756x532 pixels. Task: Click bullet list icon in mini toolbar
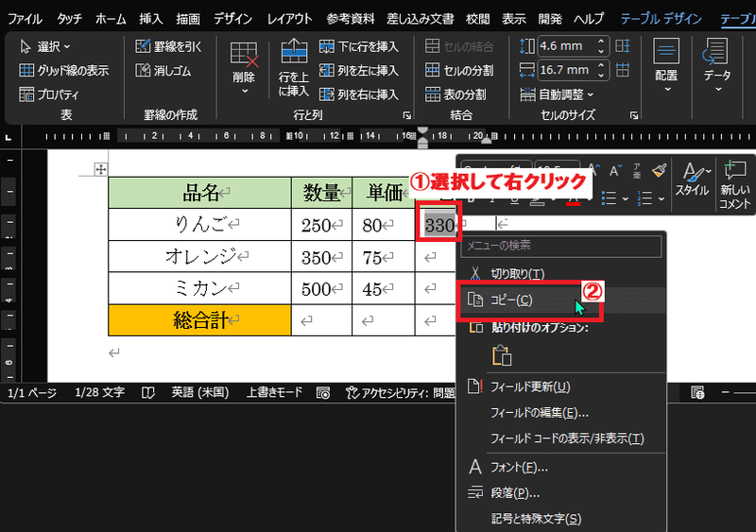click(610, 197)
